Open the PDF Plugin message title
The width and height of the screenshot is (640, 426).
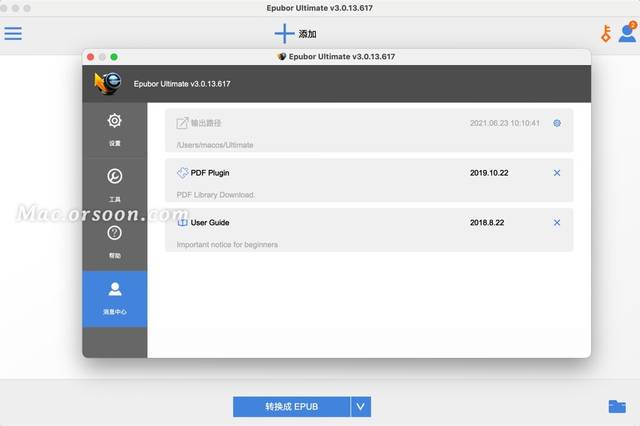[210, 173]
